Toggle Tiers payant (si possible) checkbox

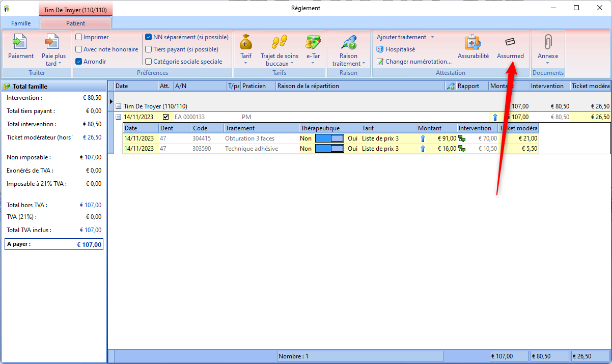pyautogui.click(x=149, y=49)
